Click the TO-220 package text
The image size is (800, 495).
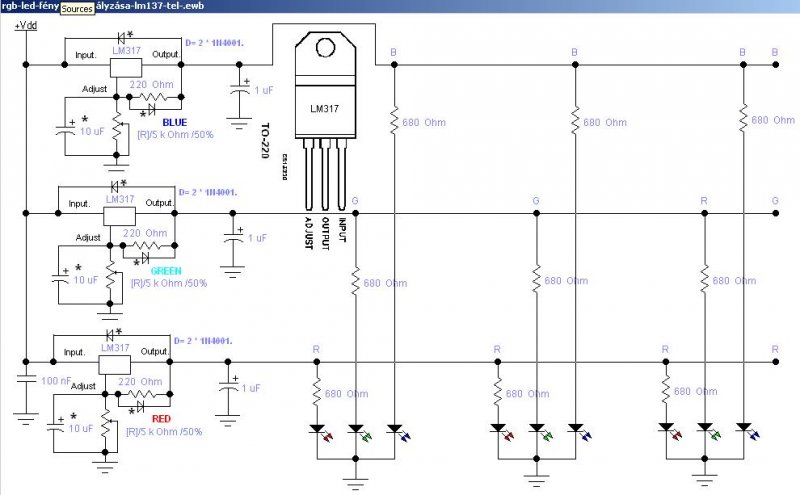click(265, 141)
